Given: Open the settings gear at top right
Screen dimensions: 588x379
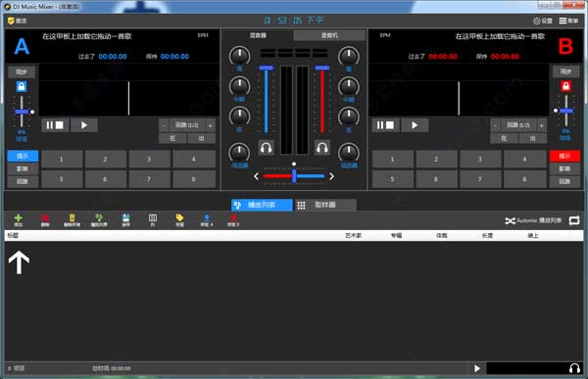Looking at the screenshot, I should pos(543,21).
